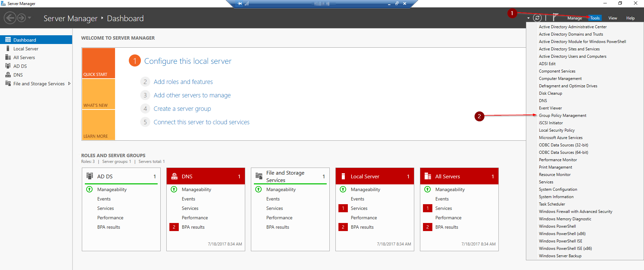Image resolution: width=644 pixels, height=270 pixels.
Task: Select ADSI Edit from Tools menu
Action: coord(547,64)
